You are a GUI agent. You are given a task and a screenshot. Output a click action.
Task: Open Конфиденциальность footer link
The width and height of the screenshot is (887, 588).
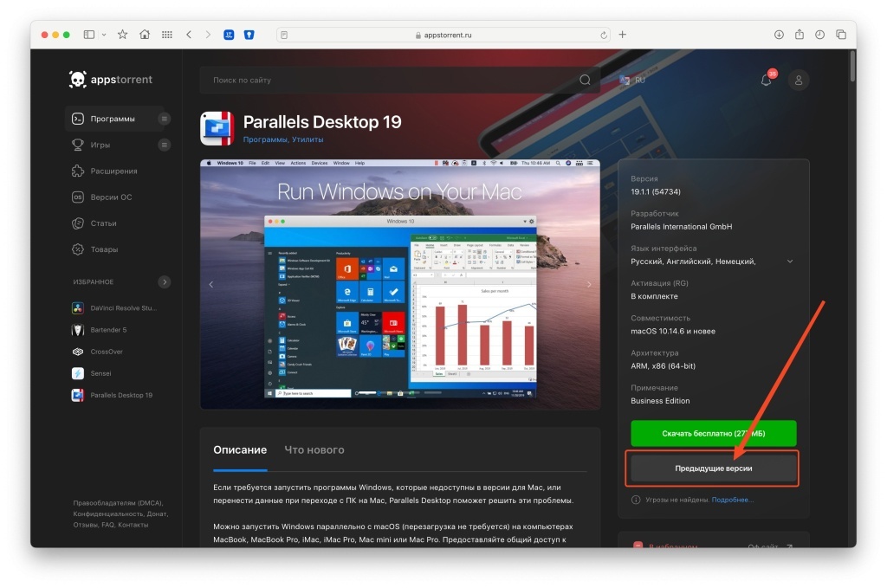(107, 514)
